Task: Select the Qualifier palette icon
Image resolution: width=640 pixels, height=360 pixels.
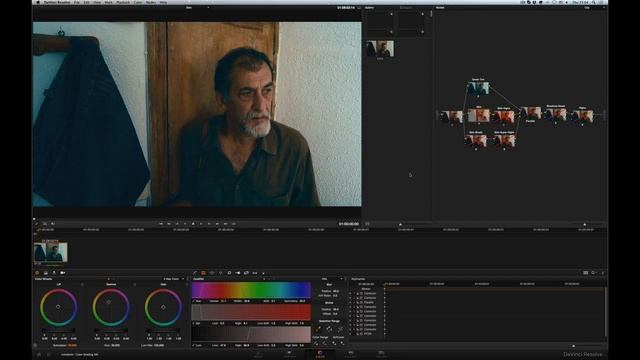Action: pos(203,273)
